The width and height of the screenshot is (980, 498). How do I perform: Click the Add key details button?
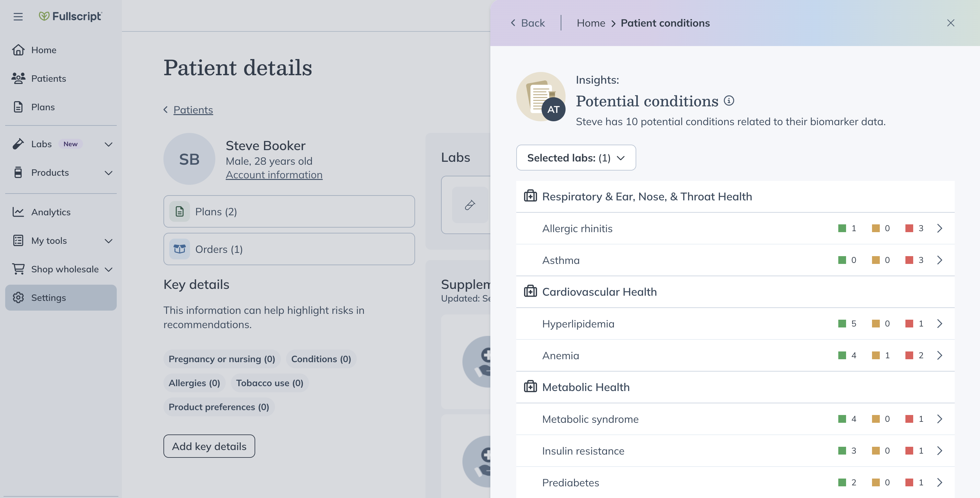point(209,446)
